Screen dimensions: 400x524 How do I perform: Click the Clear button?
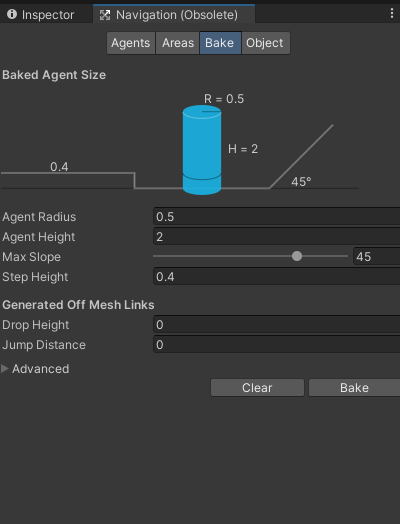[257, 388]
